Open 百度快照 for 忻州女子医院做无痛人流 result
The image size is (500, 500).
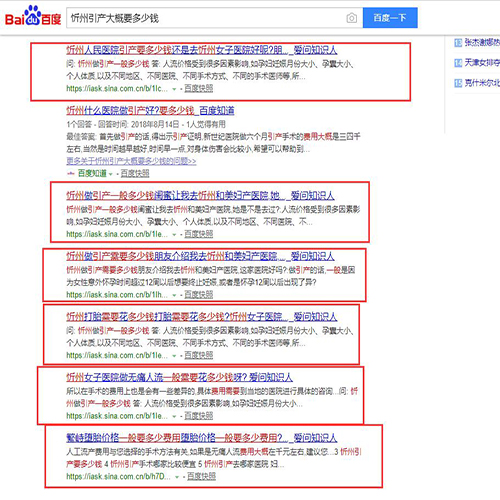199,416
